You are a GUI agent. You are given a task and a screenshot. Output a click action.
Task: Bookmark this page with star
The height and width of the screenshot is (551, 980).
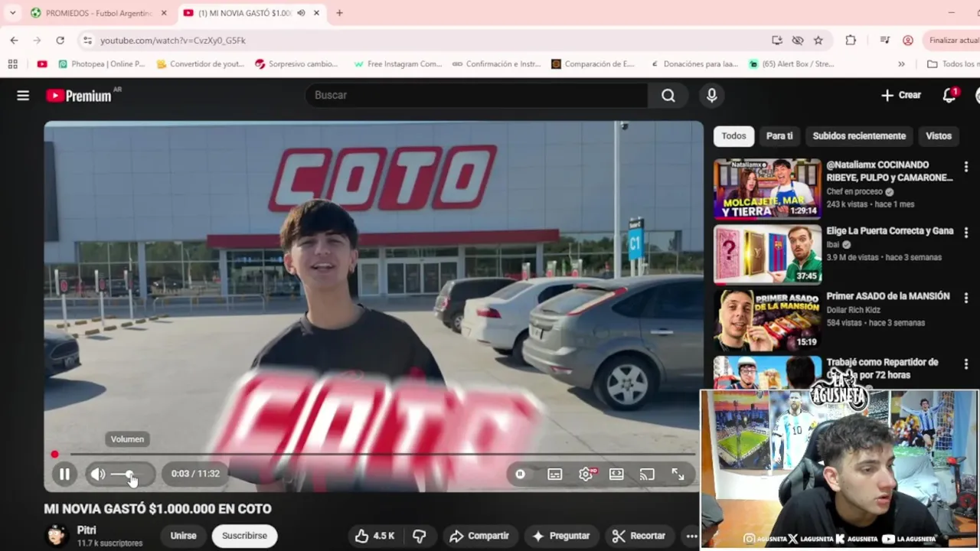point(818,41)
